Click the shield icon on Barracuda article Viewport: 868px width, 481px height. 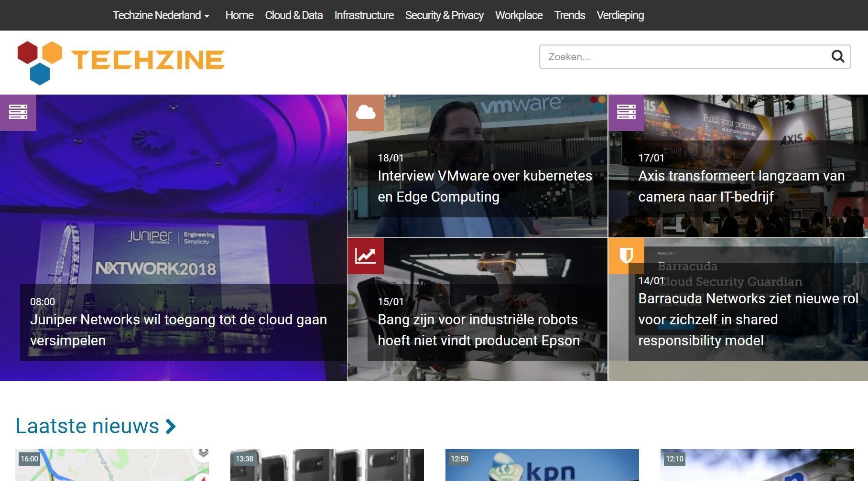[x=626, y=256]
